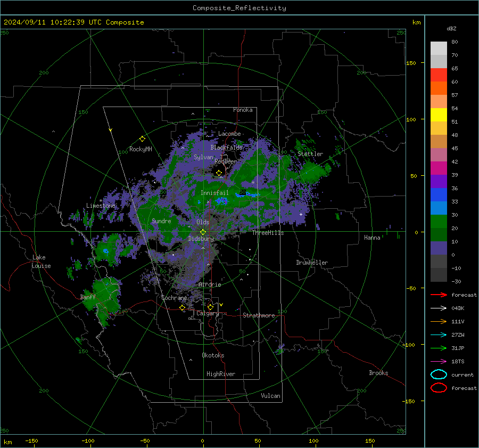Image resolution: width=479 pixels, height=448 pixels.
Task: Click the Olds town label
Action: click(x=203, y=222)
